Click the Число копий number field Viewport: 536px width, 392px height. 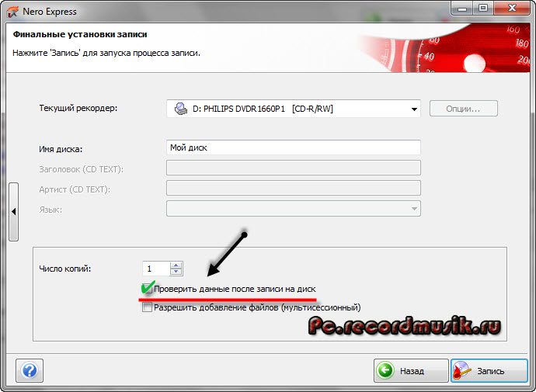pos(157,269)
